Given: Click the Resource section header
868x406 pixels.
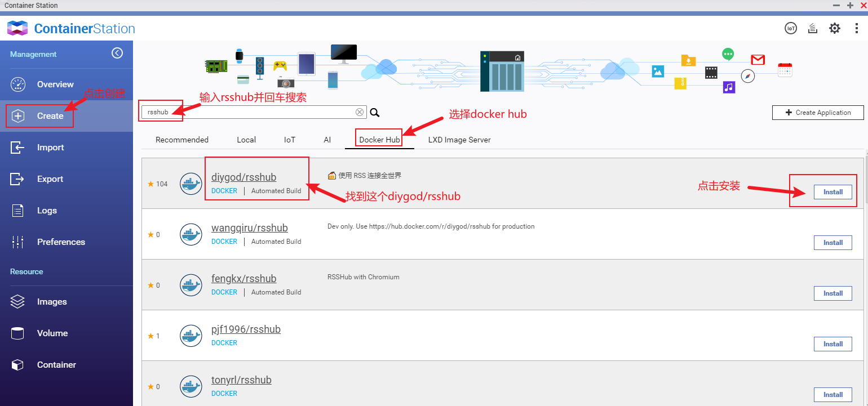Looking at the screenshot, I should [26, 271].
